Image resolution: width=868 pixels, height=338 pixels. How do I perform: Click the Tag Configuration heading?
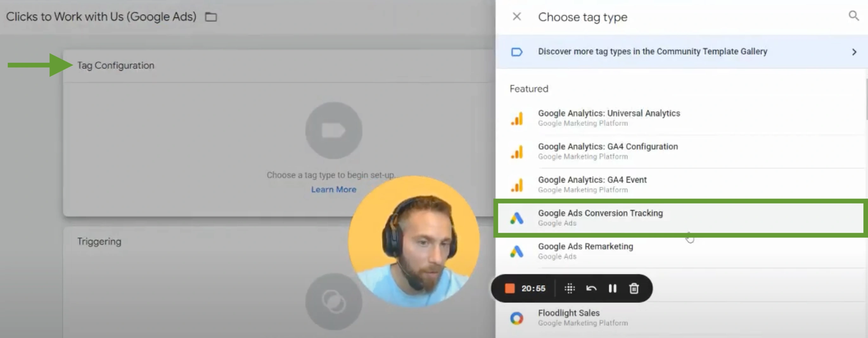[x=116, y=65]
